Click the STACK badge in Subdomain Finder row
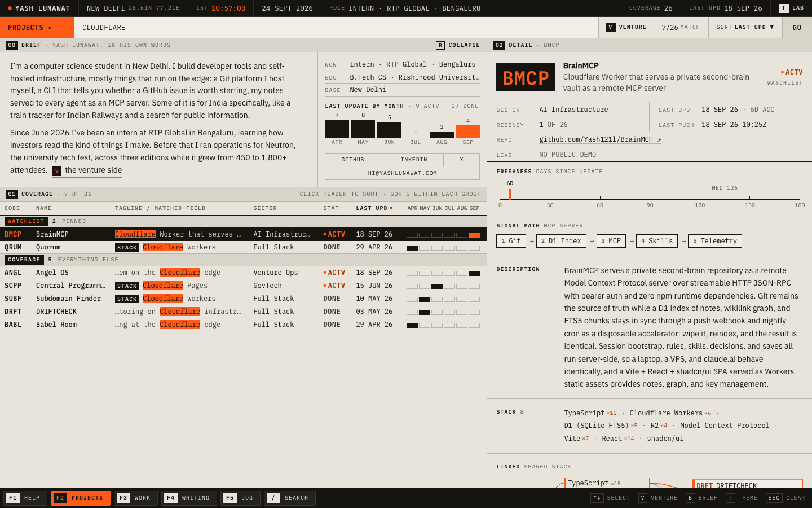This screenshot has height=508, width=812. coord(127,299)
